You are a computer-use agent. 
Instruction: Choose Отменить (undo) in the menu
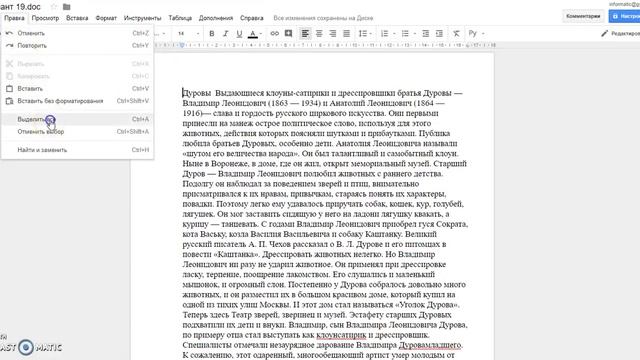coord(77,33)
